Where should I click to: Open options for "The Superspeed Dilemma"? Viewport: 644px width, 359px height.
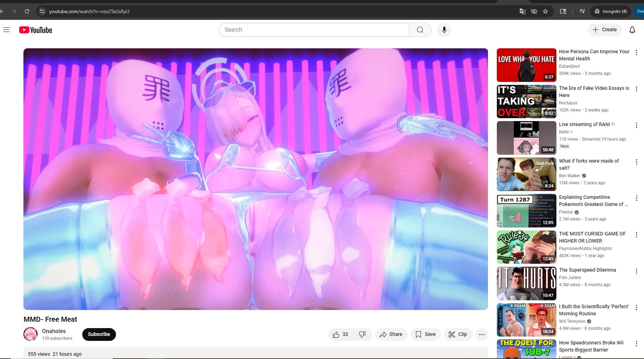click(637, 271)
